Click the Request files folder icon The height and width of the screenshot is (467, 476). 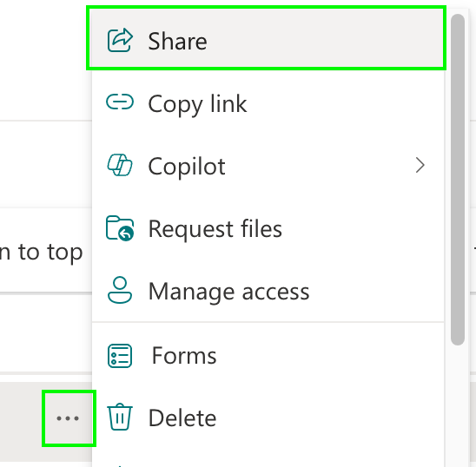120,228
